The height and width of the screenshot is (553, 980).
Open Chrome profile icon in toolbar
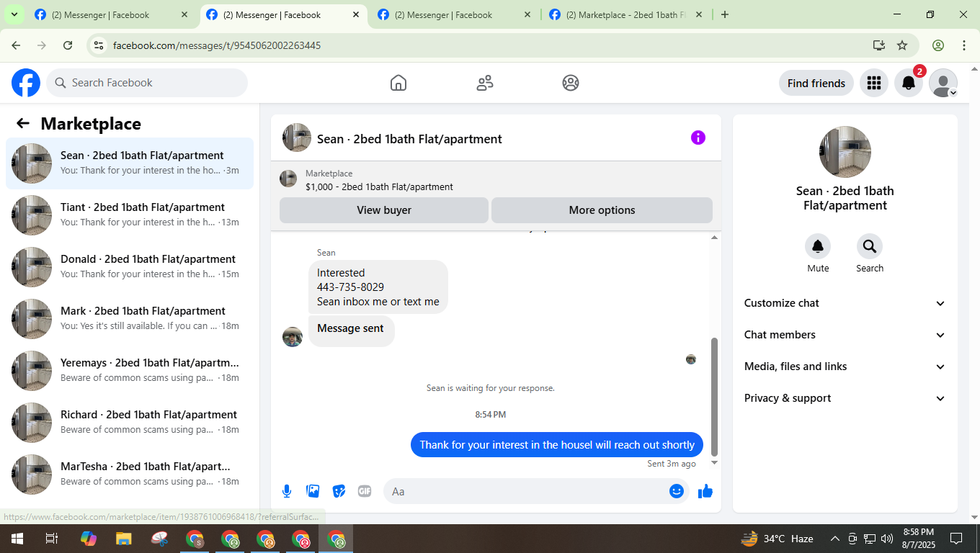pyautogui.click(x=938, y=45)
